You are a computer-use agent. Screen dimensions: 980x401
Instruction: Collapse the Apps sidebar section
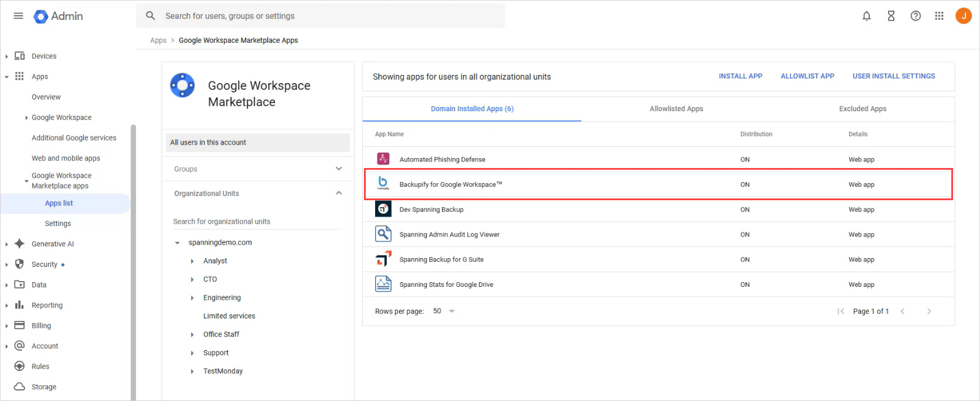point(6,77)
